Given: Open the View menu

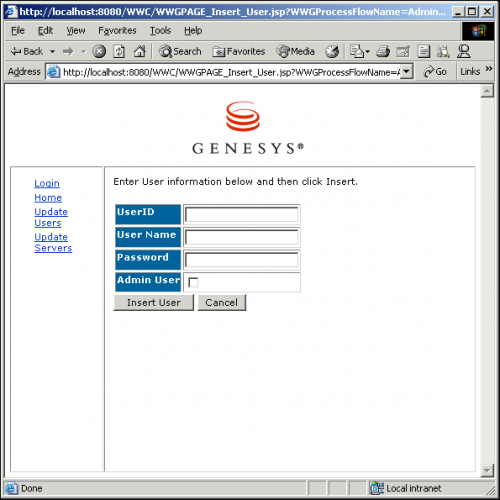Looking at the screenshot, I should pos(76,31).
